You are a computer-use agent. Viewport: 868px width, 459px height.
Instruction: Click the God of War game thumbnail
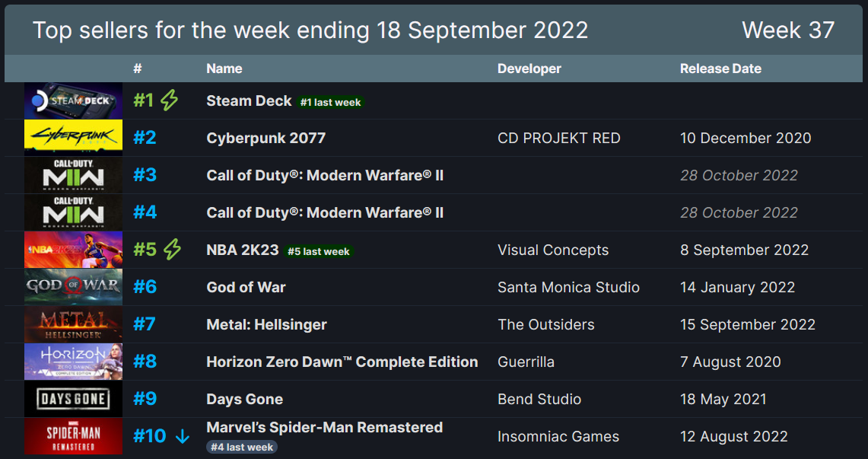click(73, 287)
